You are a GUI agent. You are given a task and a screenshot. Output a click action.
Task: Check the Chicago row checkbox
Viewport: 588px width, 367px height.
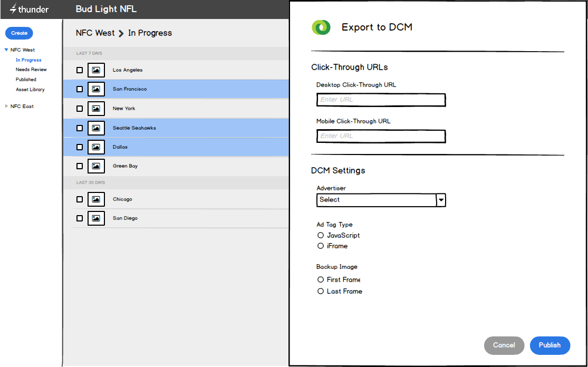click(x=80, y=199)
